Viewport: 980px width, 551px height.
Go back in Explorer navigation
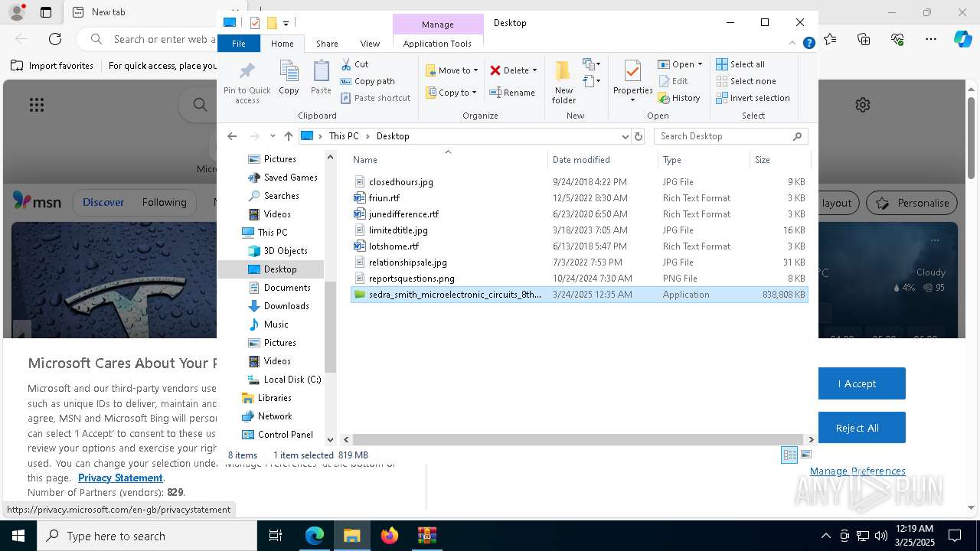click(232, 136)
